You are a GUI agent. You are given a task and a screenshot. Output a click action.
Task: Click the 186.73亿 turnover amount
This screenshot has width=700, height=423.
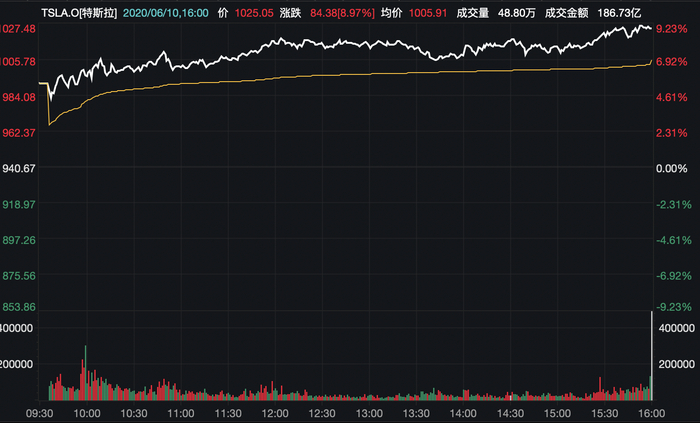click(x=619, y=13)
